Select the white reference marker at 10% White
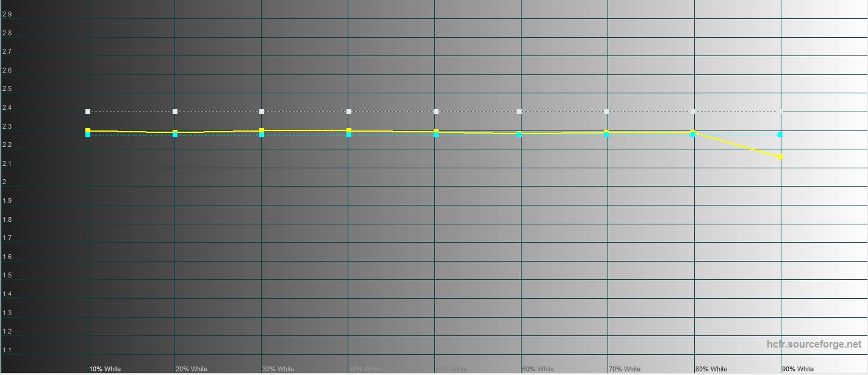 click(88, 112)
